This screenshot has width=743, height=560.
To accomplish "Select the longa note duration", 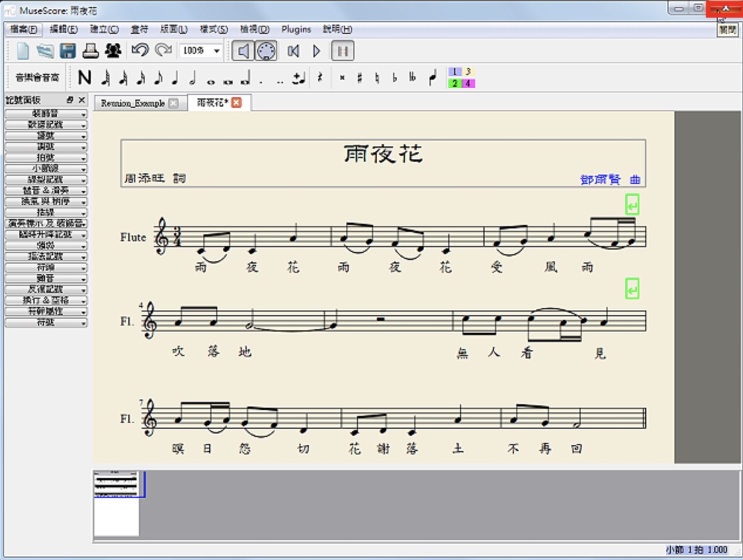I will [246, 78].
